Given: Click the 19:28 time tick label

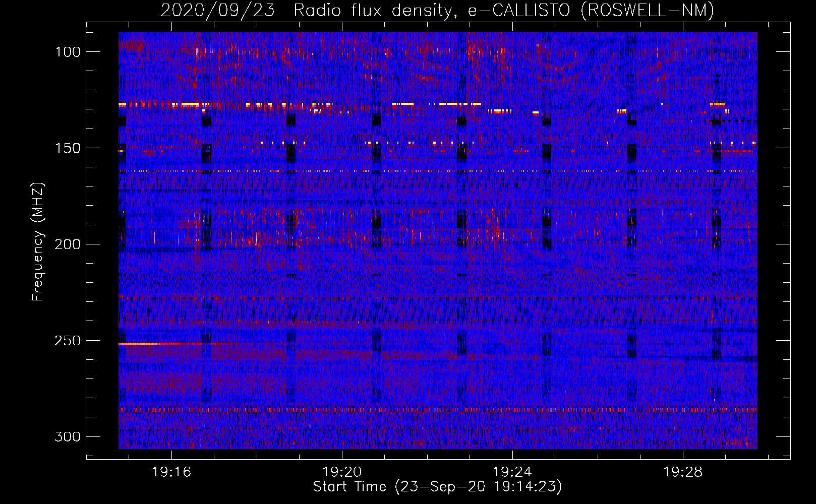Looking at the screenshot, I should (683, 472).
